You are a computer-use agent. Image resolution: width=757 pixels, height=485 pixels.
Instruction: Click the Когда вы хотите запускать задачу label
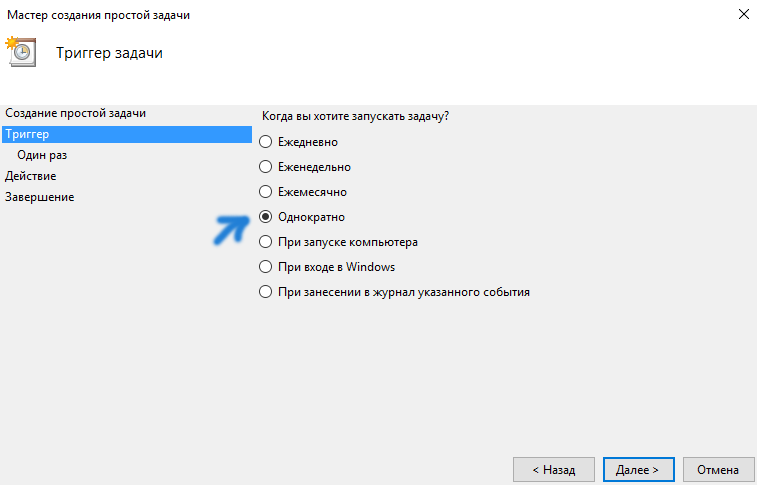[355, 116]
